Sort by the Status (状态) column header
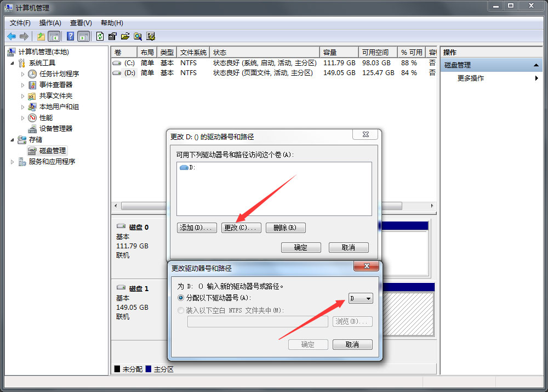This screenshot has height=392, width=548. 265,53
